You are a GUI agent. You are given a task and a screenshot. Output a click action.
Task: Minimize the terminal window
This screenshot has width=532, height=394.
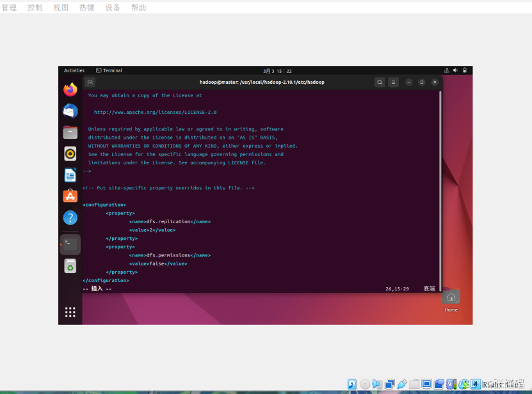[409, 82]
